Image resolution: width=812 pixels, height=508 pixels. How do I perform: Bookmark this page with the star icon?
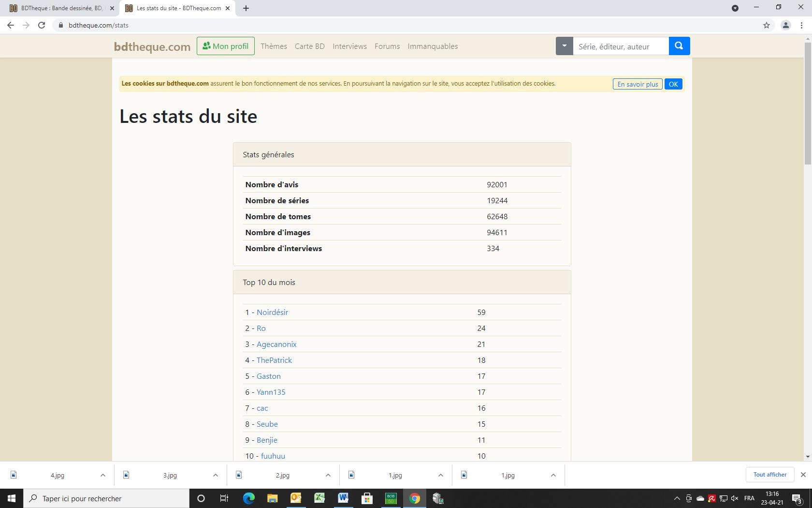click(766, 25)
